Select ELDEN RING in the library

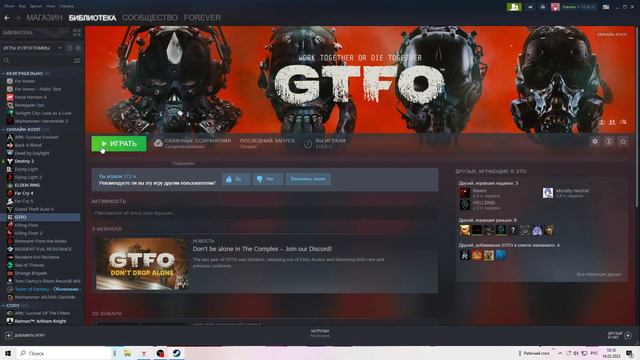point(27,185)
